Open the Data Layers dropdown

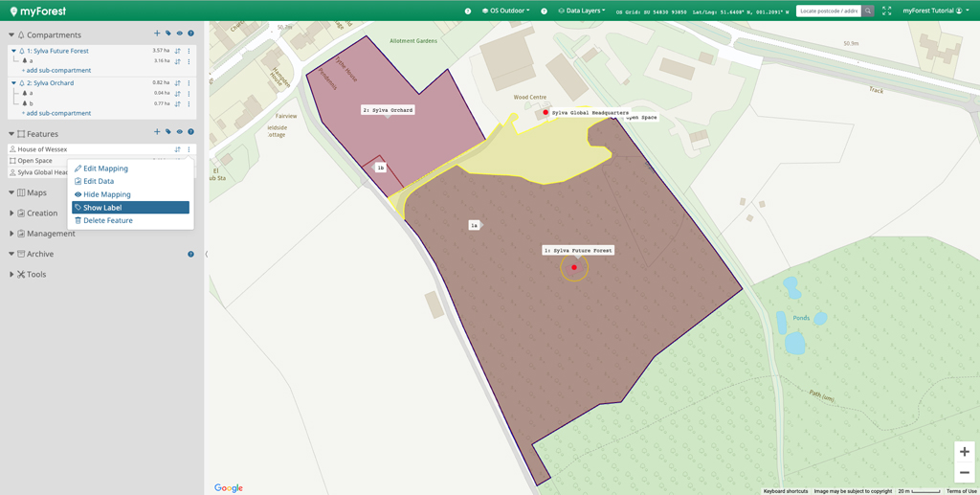point(582,11)
